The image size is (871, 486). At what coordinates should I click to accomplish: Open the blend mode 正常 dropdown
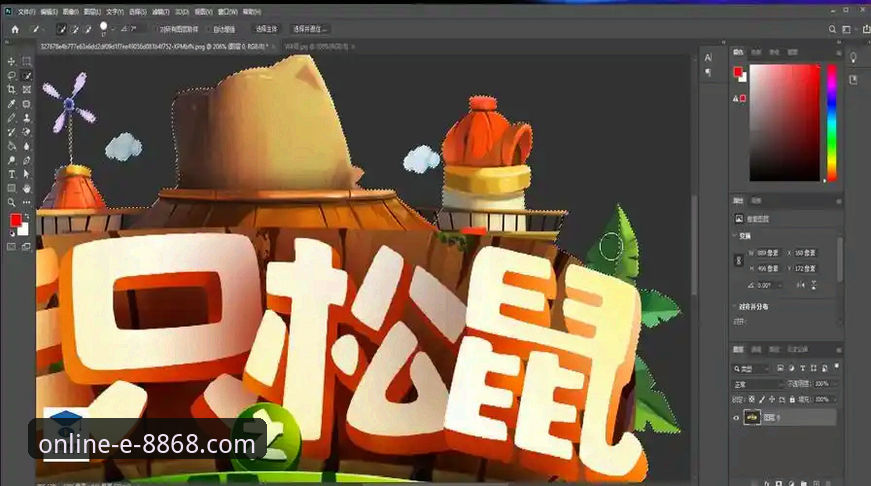758,384
